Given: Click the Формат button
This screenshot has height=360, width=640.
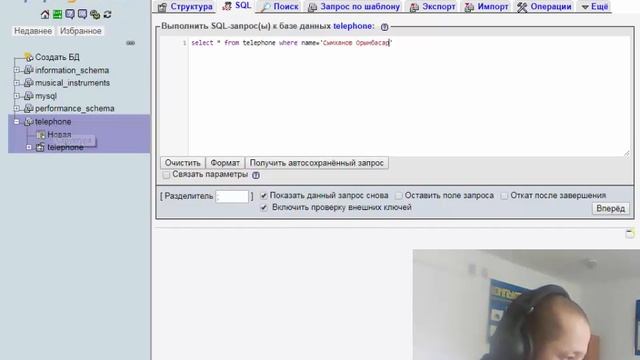Looking at the screenshot, I should pos(225,163).
